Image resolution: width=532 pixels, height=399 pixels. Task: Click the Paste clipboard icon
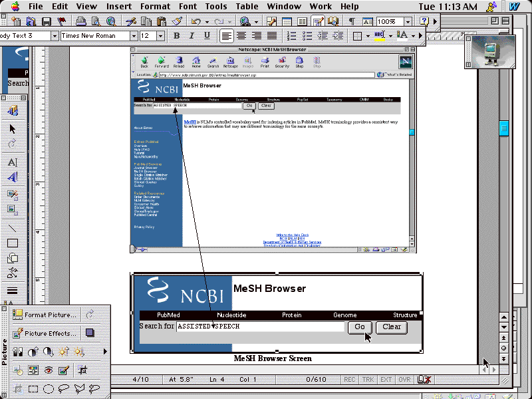[x=162, y=22]
